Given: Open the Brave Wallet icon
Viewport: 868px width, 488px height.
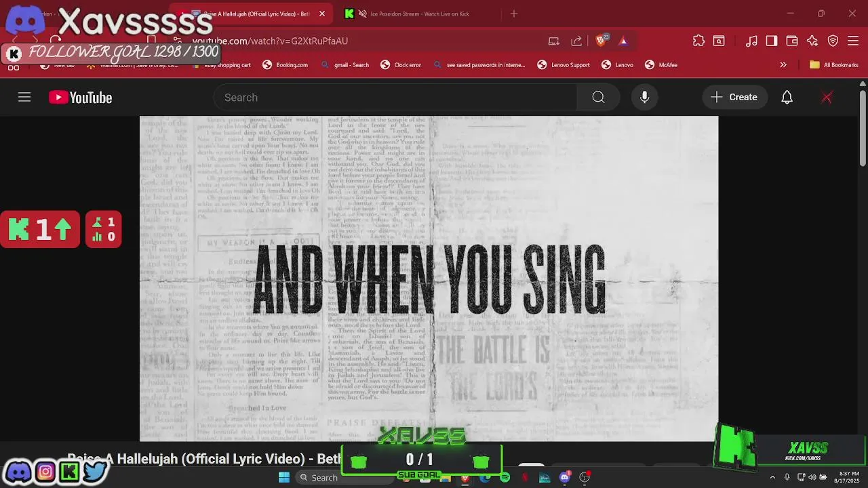Looking at the screenshot, I should (x=792, y=41).
